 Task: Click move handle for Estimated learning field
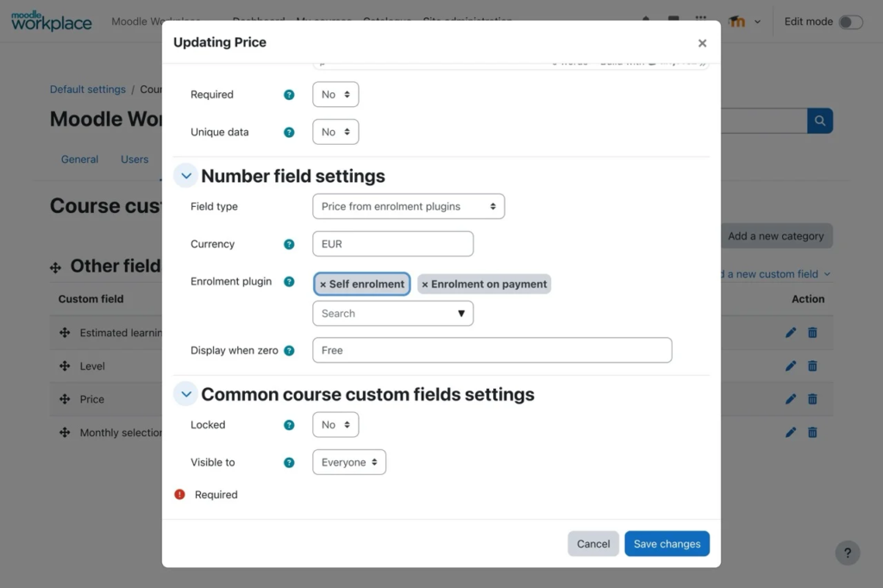[65, 333]
